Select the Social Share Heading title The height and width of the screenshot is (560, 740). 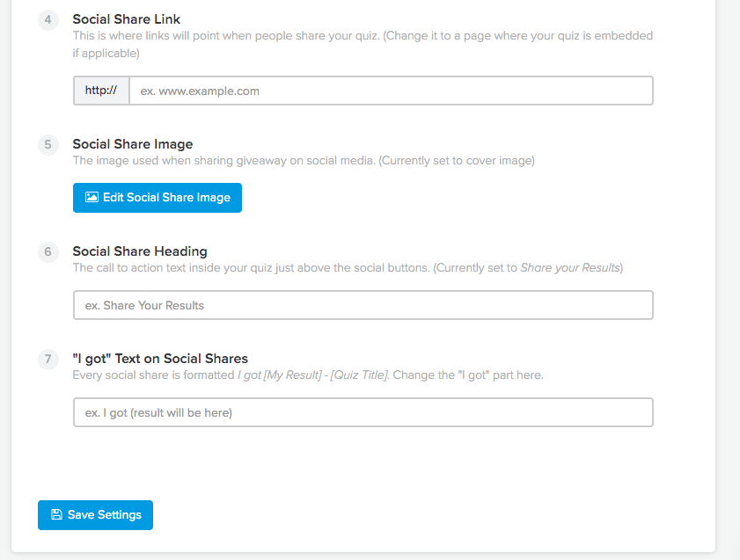(x=140, y=251)
